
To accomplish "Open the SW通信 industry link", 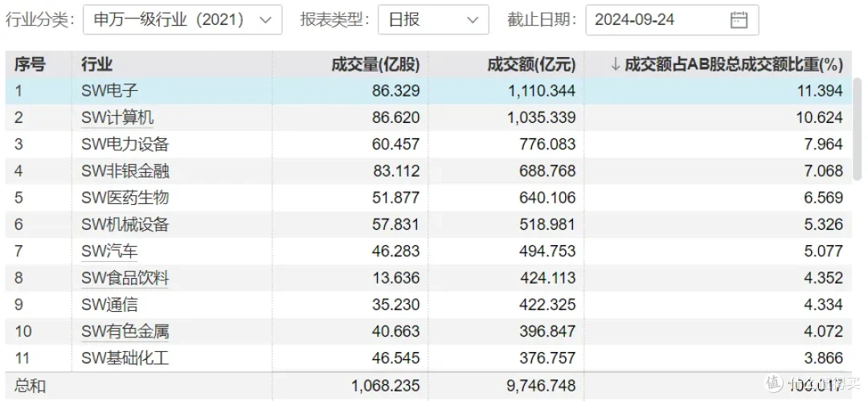I will pyautogui.click(x=109, y=305).
